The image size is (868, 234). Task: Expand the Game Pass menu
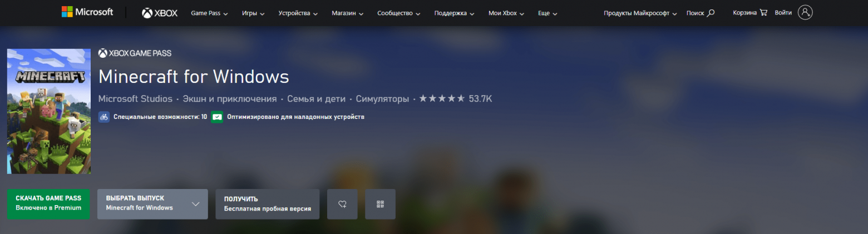click(209, 13)
